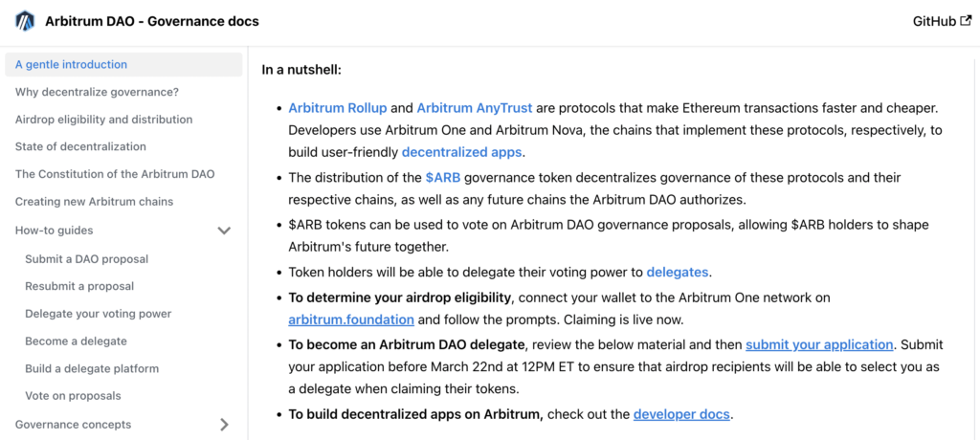Go to Become a delegate

coord(76,341)
